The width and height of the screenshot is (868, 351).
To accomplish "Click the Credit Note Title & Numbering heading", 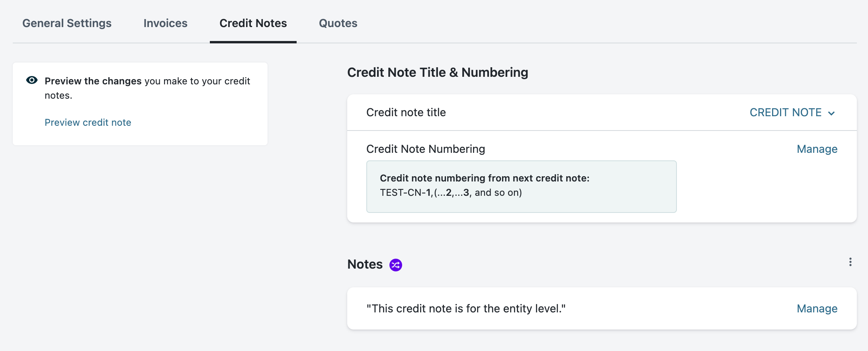I will [438, 72].
